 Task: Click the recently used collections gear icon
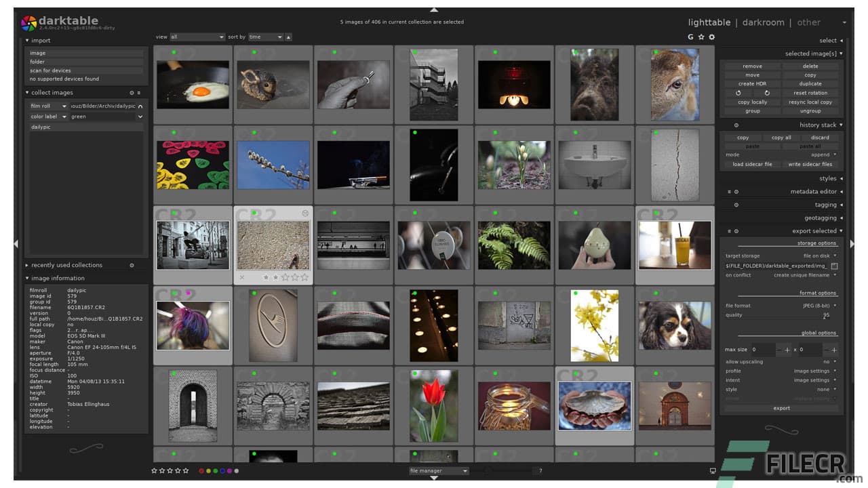[132, 265]
